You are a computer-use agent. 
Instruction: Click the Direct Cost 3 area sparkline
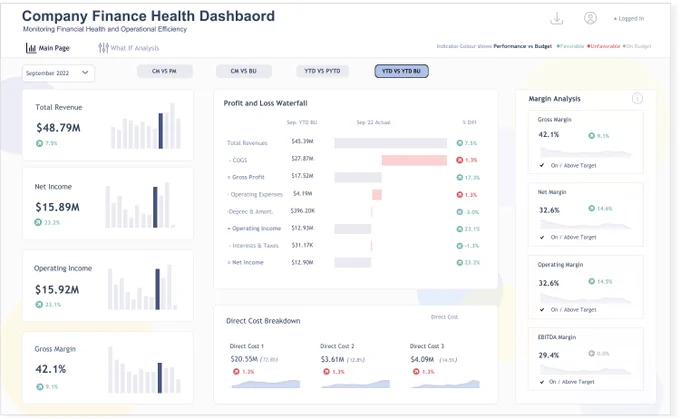446,384
